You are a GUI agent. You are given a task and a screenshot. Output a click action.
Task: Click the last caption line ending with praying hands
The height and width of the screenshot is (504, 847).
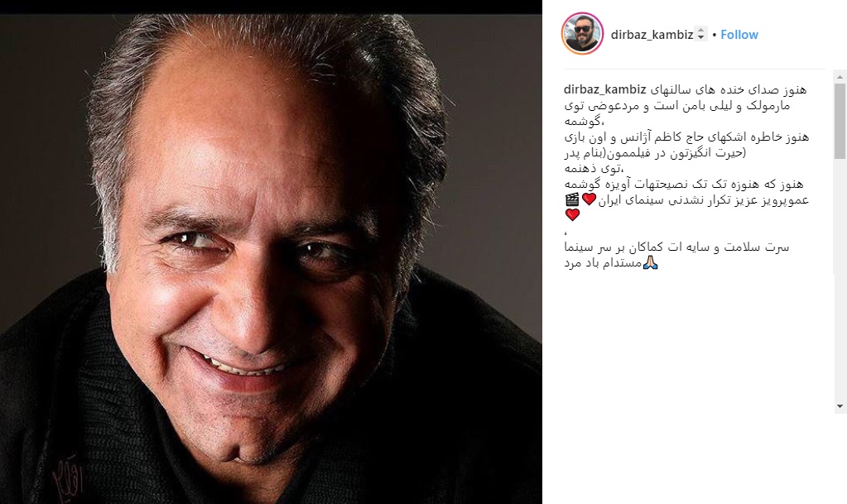pos(611,263)
